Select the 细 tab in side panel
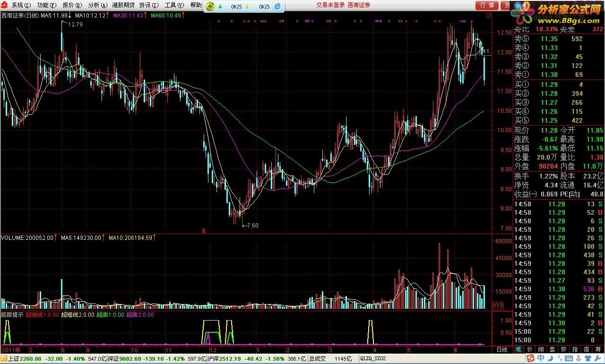Screen dimensions: 605x364 [541, 349]
